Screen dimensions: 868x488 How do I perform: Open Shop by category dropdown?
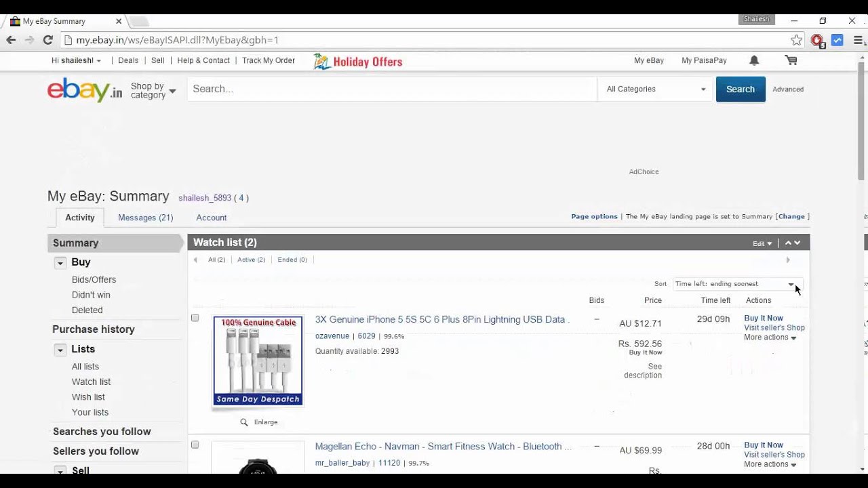(153, 90)
